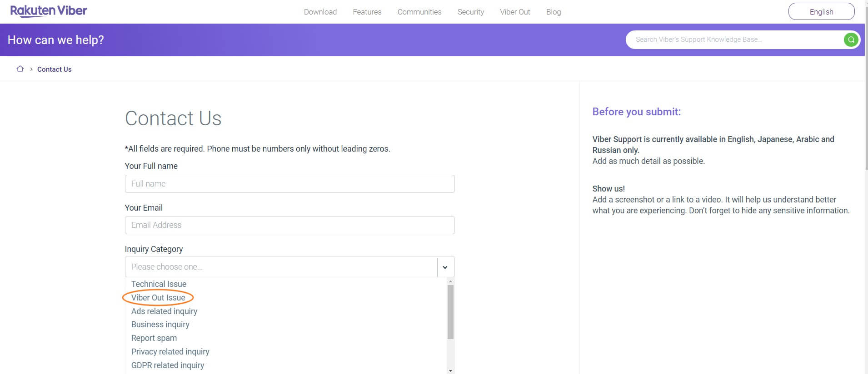Click the green search icon button
This screenshot has width=868, height=374.
[851, 40]
